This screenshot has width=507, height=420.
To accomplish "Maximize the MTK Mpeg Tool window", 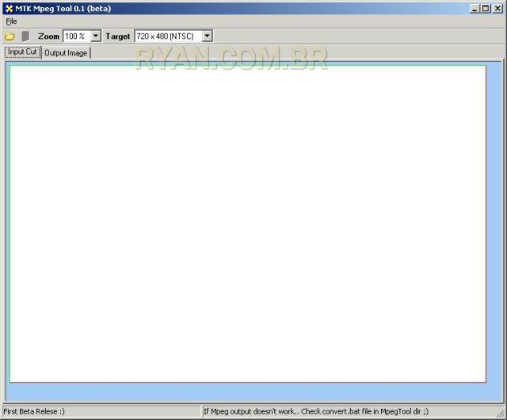I will [x=486, y=8].
